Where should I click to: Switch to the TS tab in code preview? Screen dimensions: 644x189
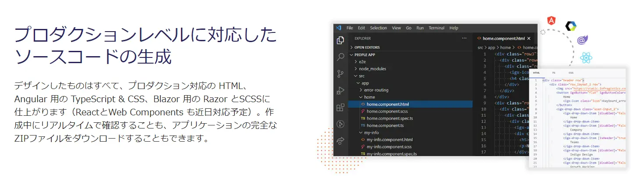(553, 72)
